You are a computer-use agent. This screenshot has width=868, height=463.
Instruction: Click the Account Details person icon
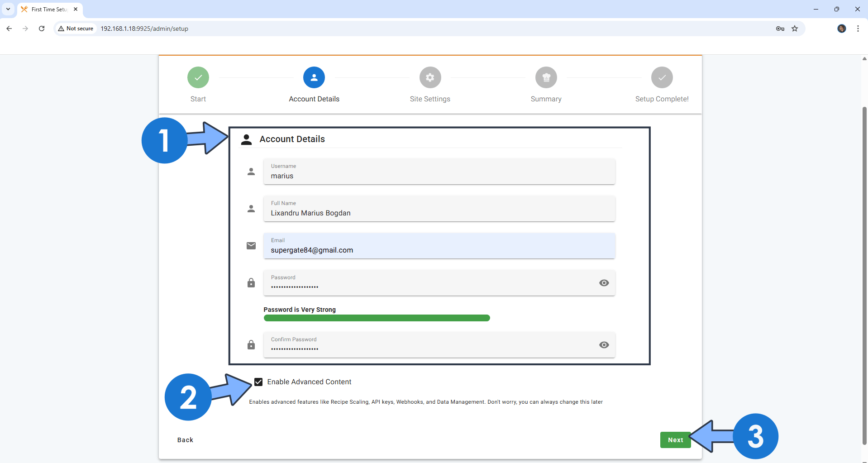(314, 77)
